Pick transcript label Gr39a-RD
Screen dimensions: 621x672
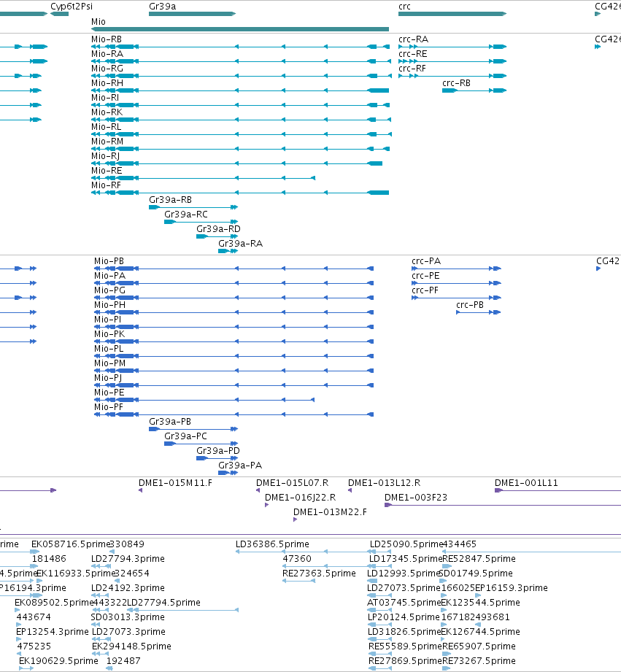click(x=218, y=229)
